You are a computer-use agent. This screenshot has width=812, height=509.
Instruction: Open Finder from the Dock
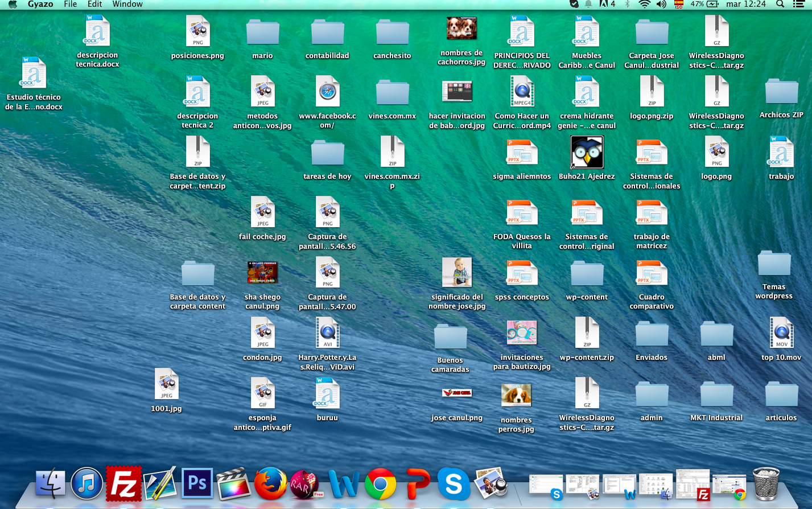point(51,484)
